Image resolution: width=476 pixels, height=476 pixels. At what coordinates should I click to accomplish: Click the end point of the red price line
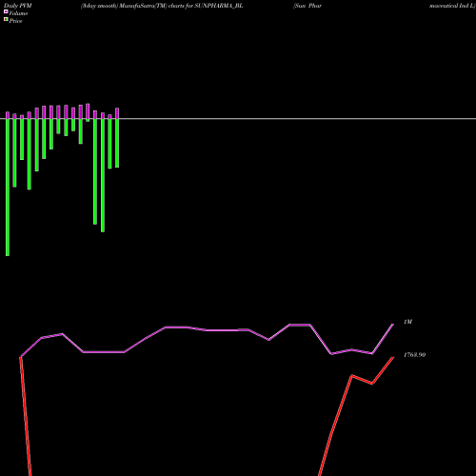(x=393, y=358)
